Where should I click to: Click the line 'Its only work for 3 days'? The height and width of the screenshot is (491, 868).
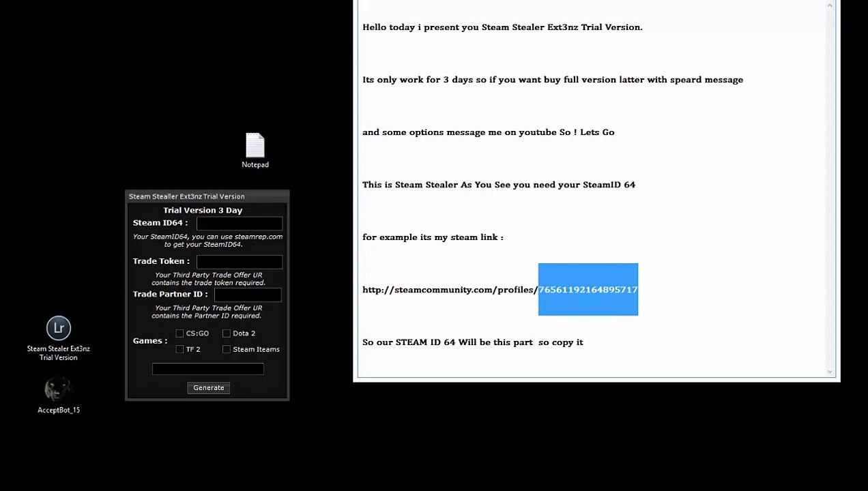(x=553, y=80)
